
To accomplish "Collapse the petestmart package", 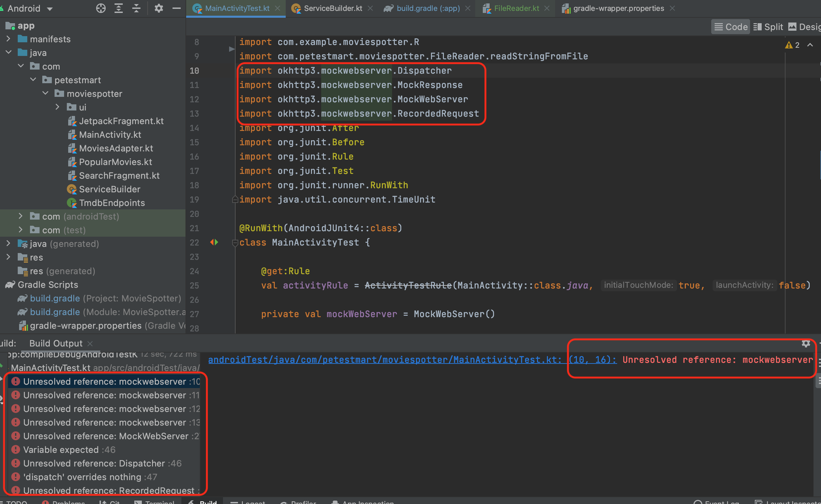I will [33, 80].
